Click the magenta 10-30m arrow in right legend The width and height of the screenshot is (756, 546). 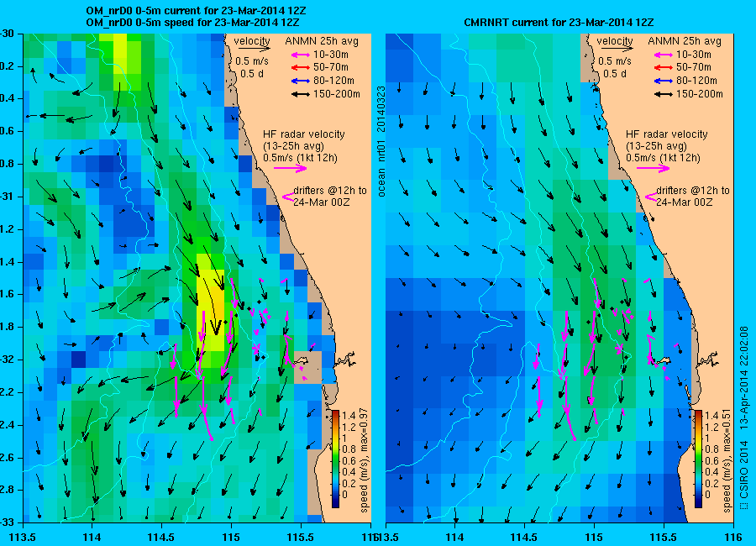[x=664, y=55]
